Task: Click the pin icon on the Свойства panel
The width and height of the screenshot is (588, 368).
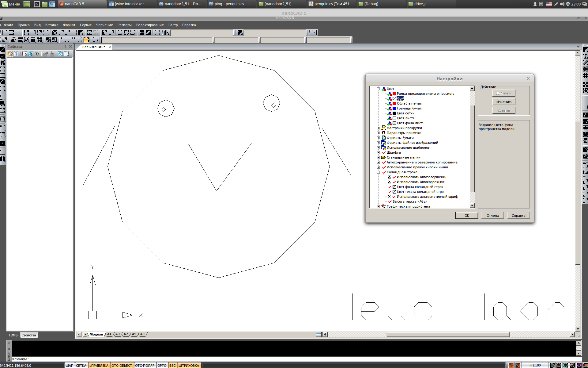Action: coord(65,47)
